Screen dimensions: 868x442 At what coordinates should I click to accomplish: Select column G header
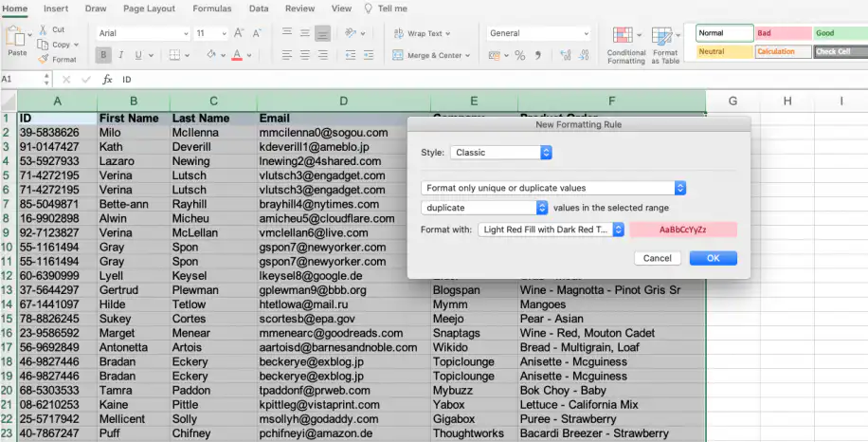coord(732,101)
